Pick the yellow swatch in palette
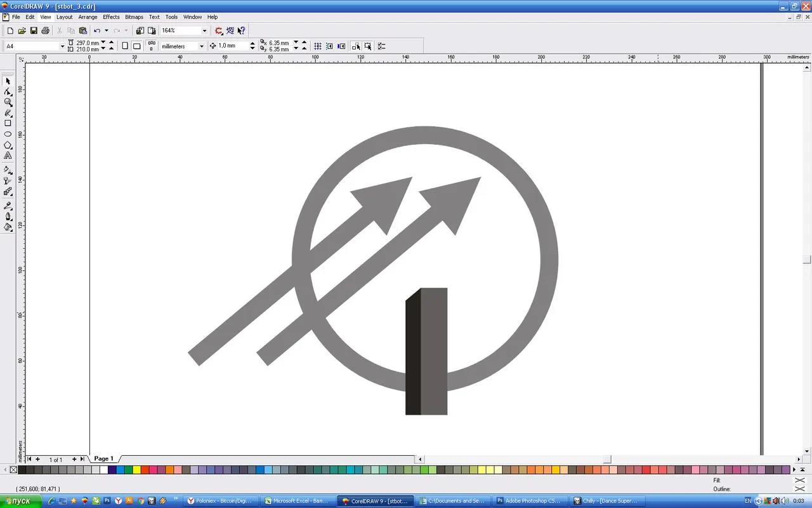 [x=136, y=470]
